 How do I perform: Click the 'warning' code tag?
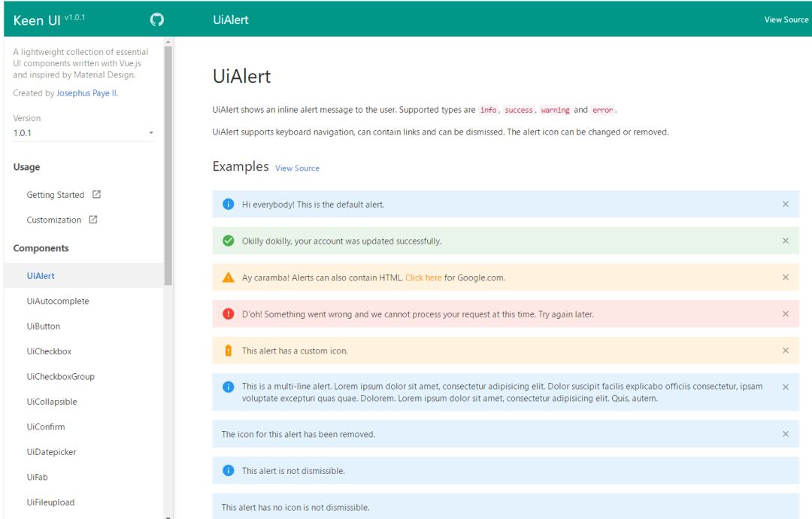555,110
